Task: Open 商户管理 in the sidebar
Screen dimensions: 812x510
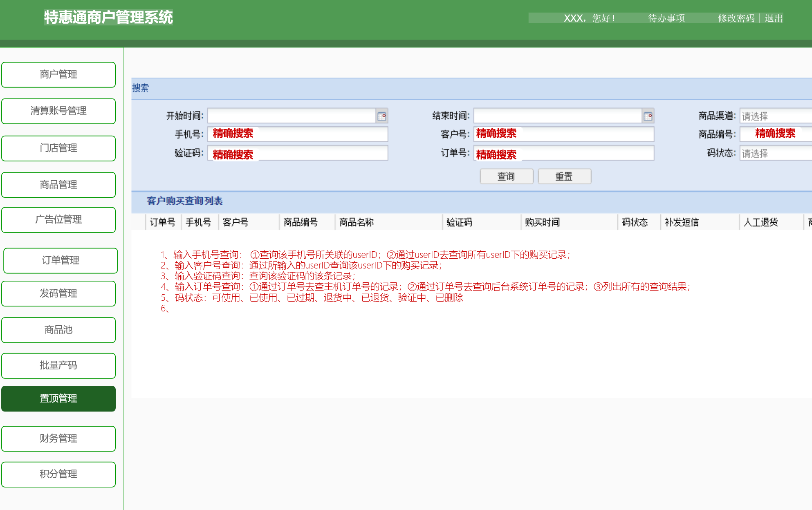Action: [x=58, y=75]
